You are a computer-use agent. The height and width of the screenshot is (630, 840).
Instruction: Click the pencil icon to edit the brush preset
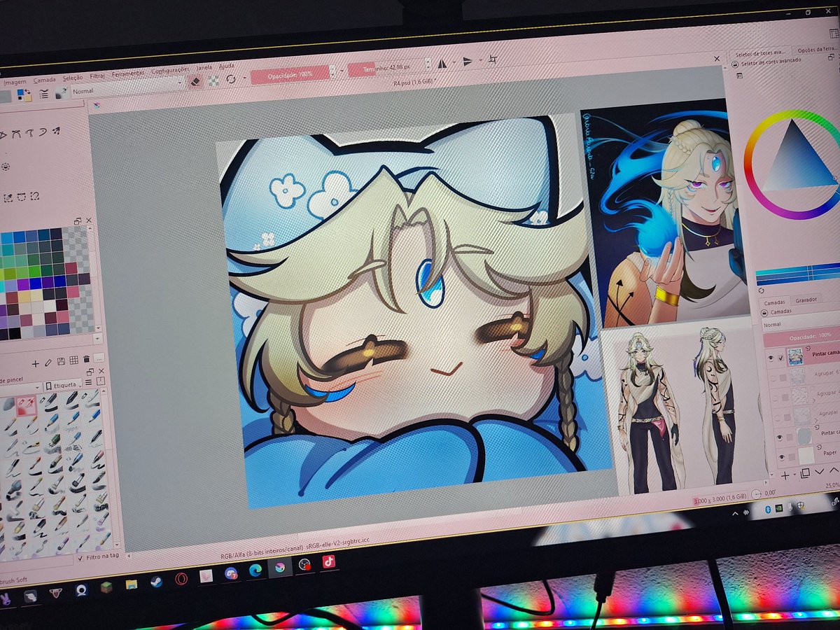tap(48, 363)
